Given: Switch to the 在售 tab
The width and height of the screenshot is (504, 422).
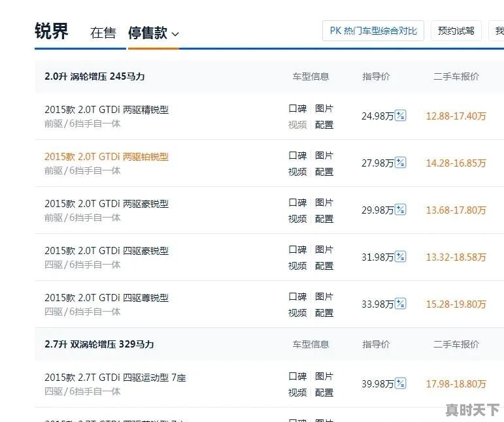Looking at the screenshot, I should click(x=103, y=33).
